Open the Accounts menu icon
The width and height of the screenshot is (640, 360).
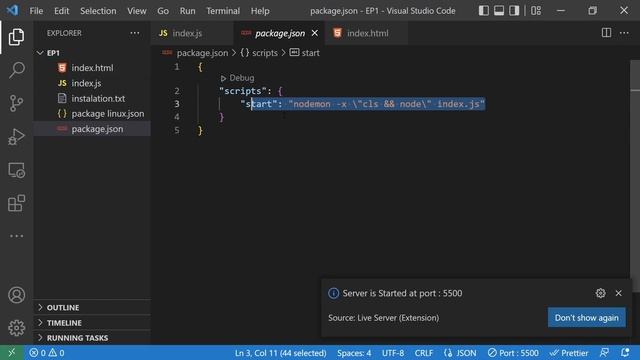[16, 295]
